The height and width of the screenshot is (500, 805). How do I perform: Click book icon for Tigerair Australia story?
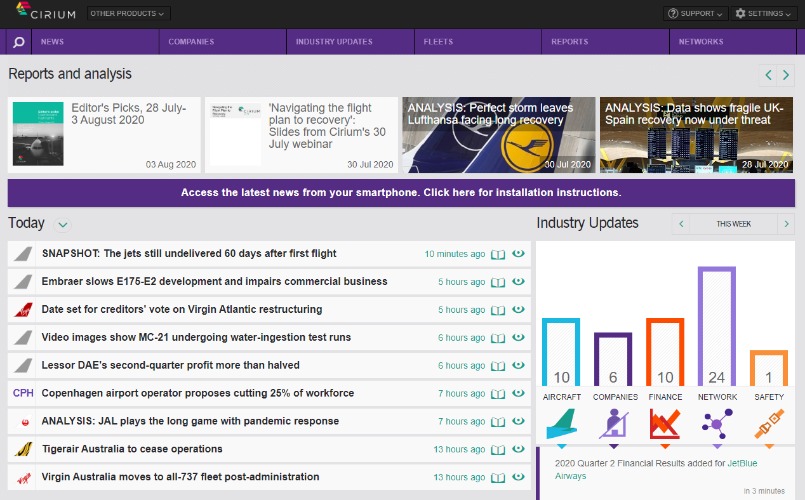(x=498, y=450)
